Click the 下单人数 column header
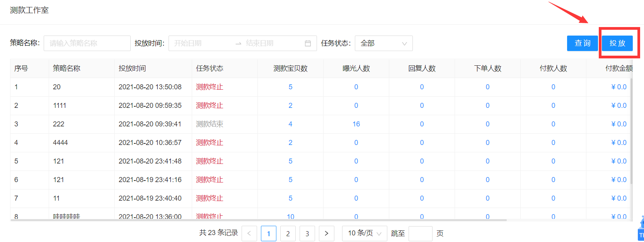Image resolution: width=644 pixels, height=242 pixels. (x=487, y=68)
